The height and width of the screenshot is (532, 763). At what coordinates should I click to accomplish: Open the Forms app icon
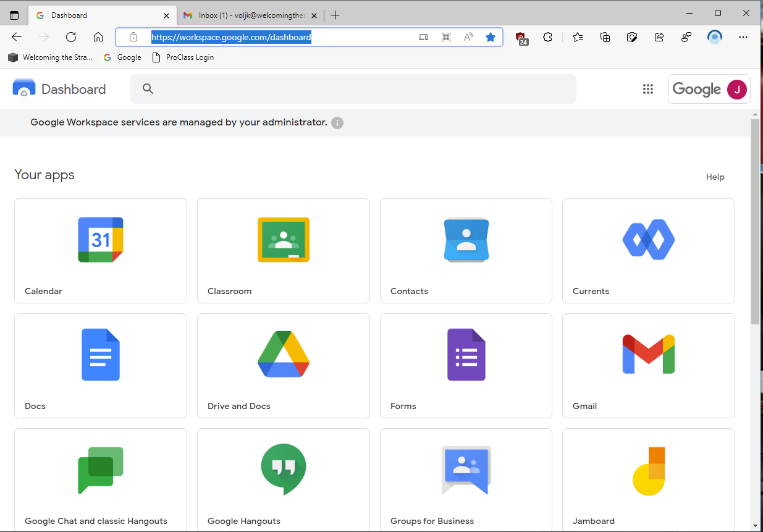pyautogui.click(x=466, y=355)
